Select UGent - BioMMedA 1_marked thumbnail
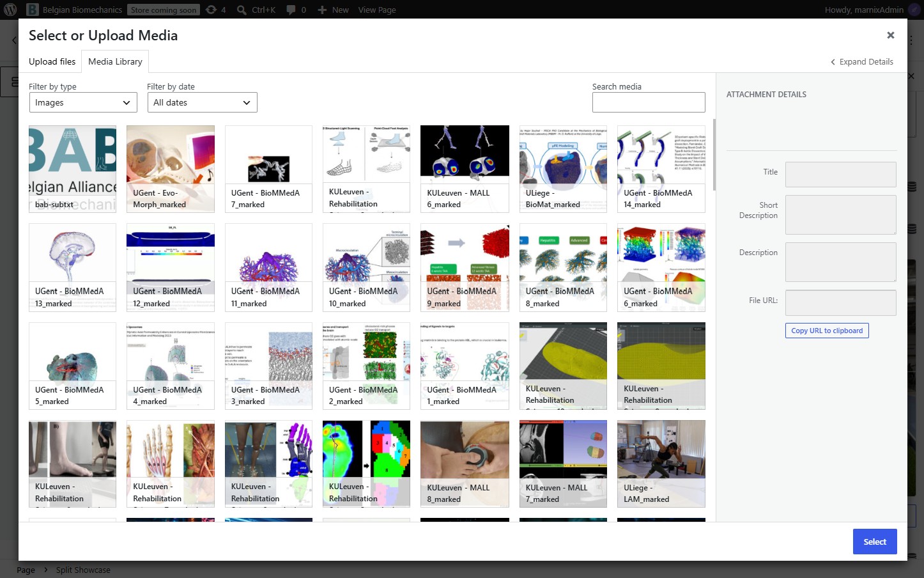Screen dimensions: 924x578 465,366
